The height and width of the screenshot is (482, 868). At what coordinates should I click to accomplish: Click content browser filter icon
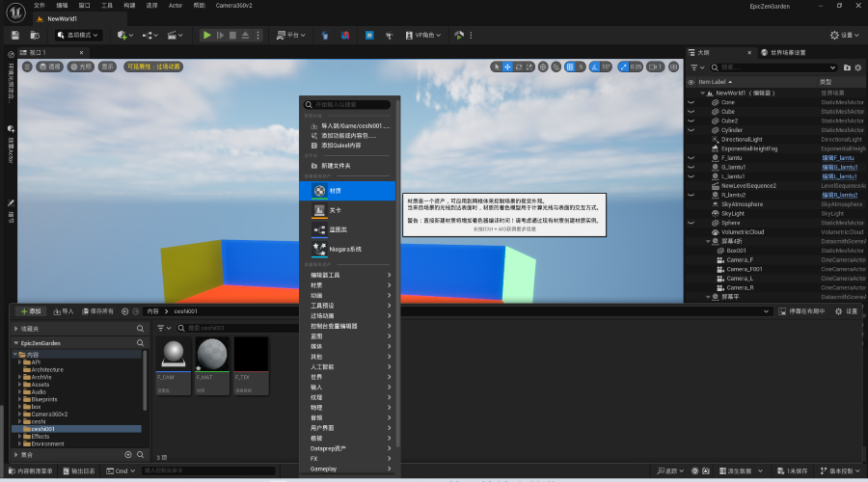click(x=164, y=328)
